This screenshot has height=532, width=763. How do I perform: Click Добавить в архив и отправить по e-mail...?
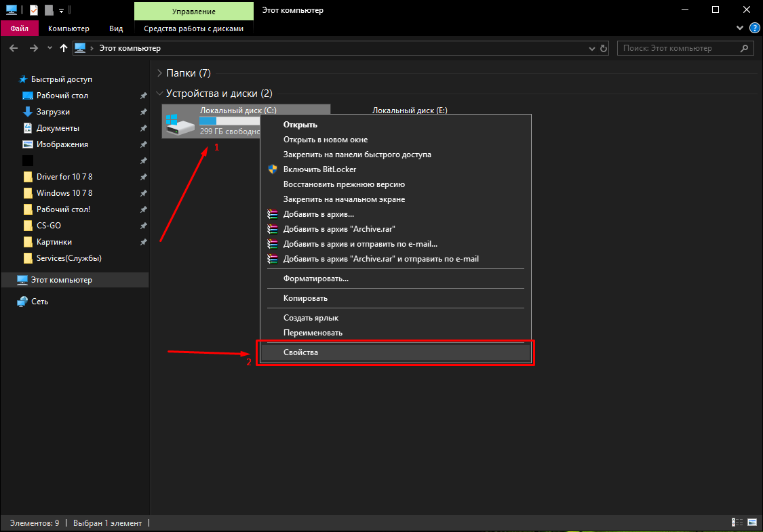pyautogui.click(x=395, y=243)
